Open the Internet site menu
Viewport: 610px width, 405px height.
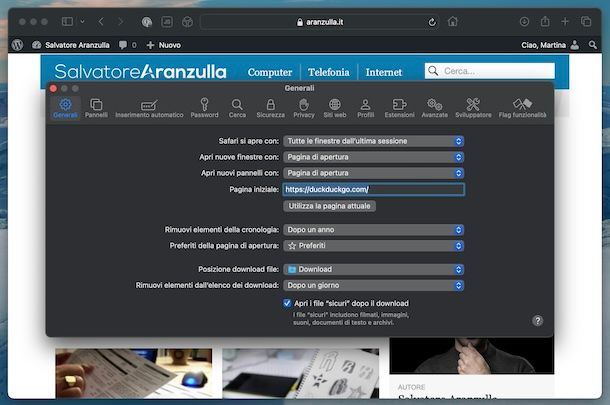pos(384,72)
